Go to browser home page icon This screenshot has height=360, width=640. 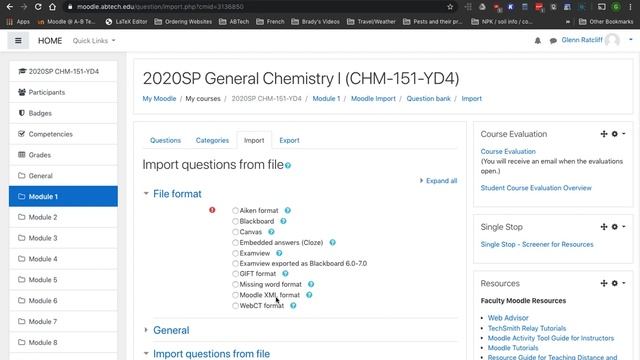point(52,7)
